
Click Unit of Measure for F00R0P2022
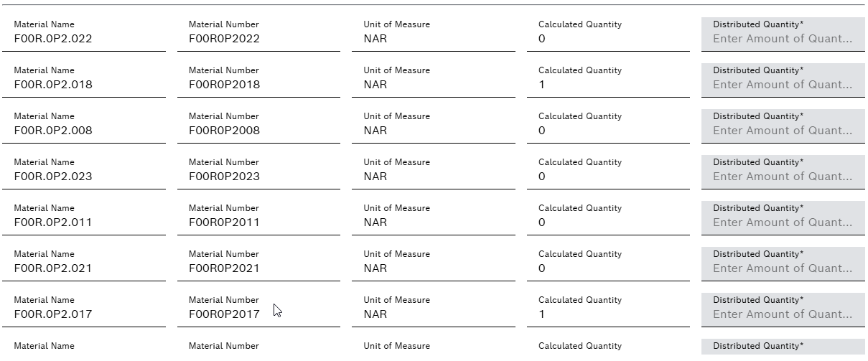(375, 39)
